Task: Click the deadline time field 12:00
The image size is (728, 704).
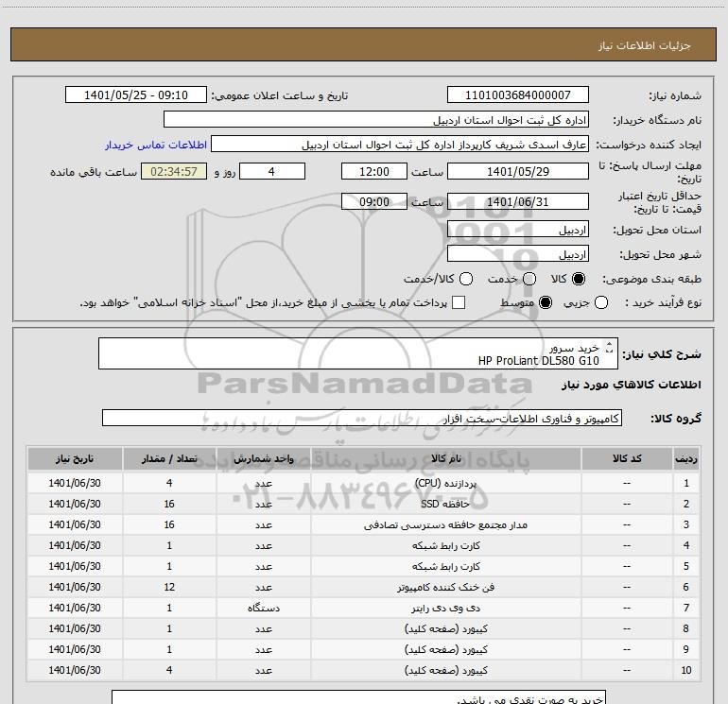Action: pyautogui.click(x=374, y=171)
